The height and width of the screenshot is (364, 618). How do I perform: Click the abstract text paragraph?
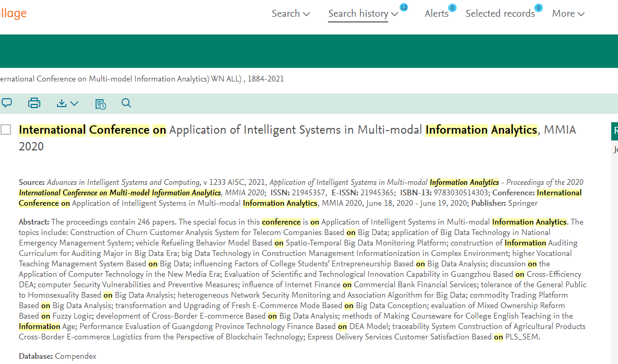pyautogui.click(x=302, y=279)
